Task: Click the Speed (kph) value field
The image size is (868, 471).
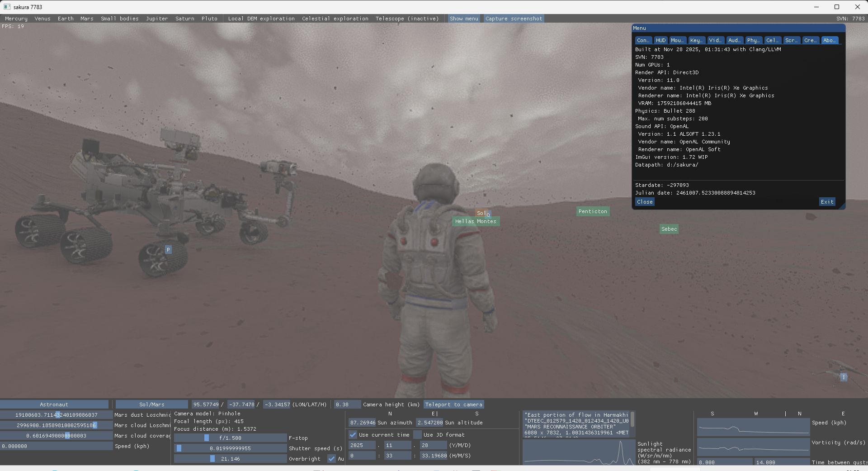Action: pyautogui.click(x=56, y=446)
